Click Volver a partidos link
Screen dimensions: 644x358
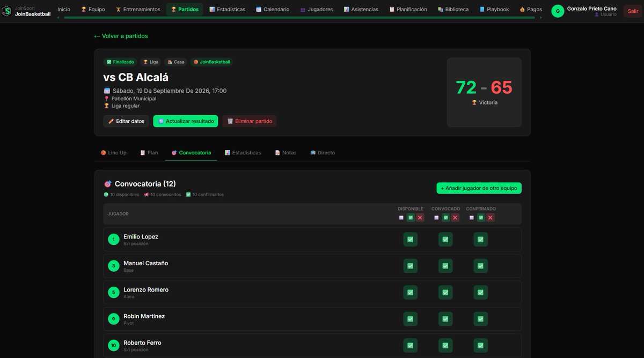tap(121, 36)
